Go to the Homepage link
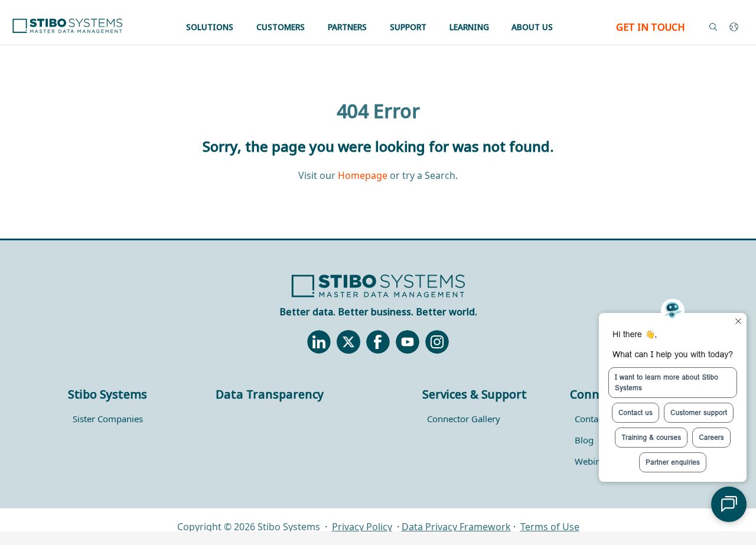Screen dimensions: 756x545 click(363, 175)
